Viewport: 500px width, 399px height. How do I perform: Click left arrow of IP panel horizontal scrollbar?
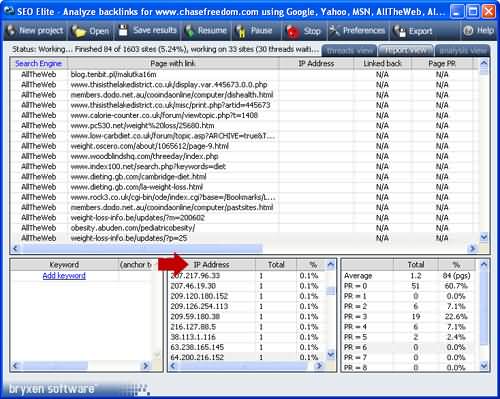coord(173,366)
